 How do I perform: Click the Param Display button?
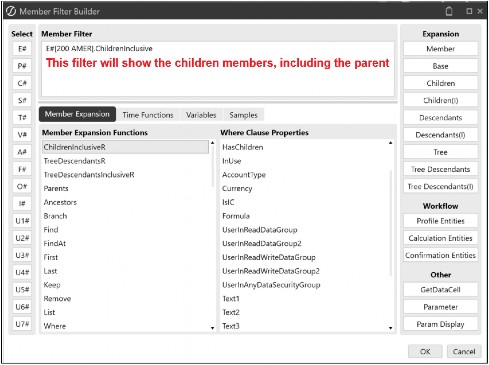point(440,324)
